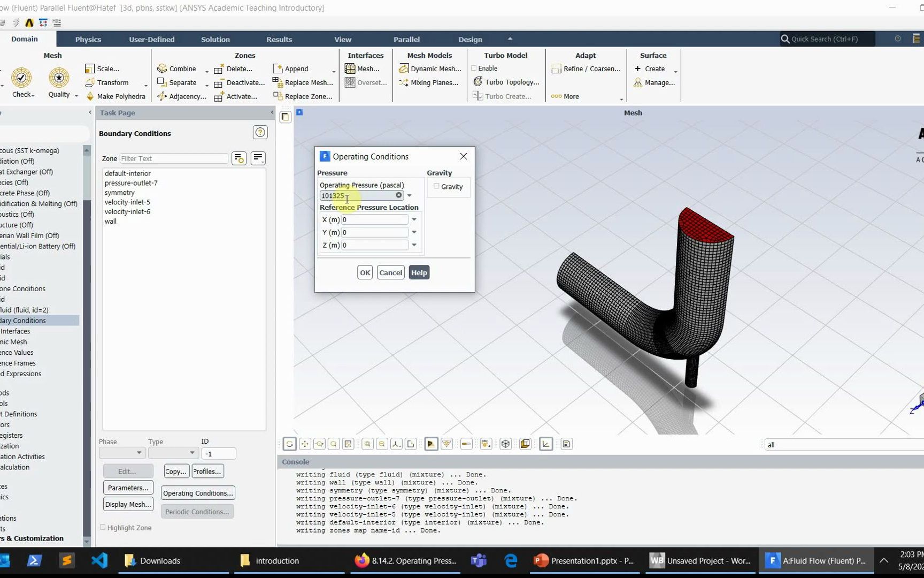The image size is (924, 578).
Task: Open the Operating Pressure dropdown
Action: (x=409, y=195)
